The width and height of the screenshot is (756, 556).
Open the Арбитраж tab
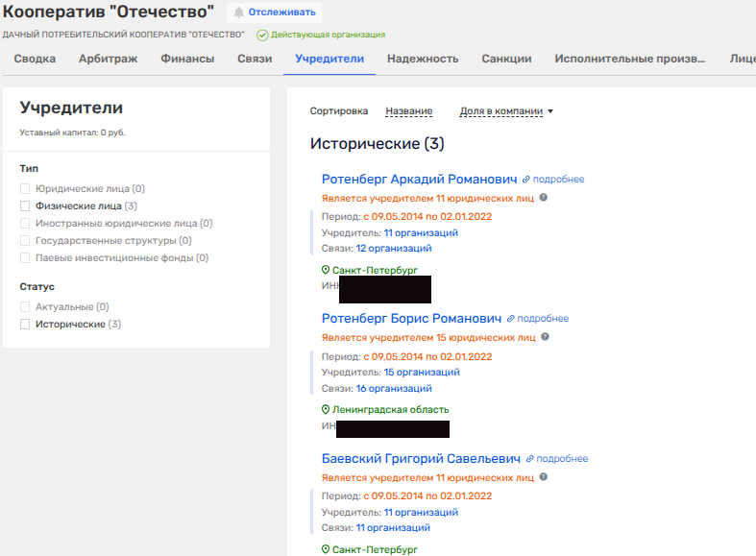coord(108,59)
